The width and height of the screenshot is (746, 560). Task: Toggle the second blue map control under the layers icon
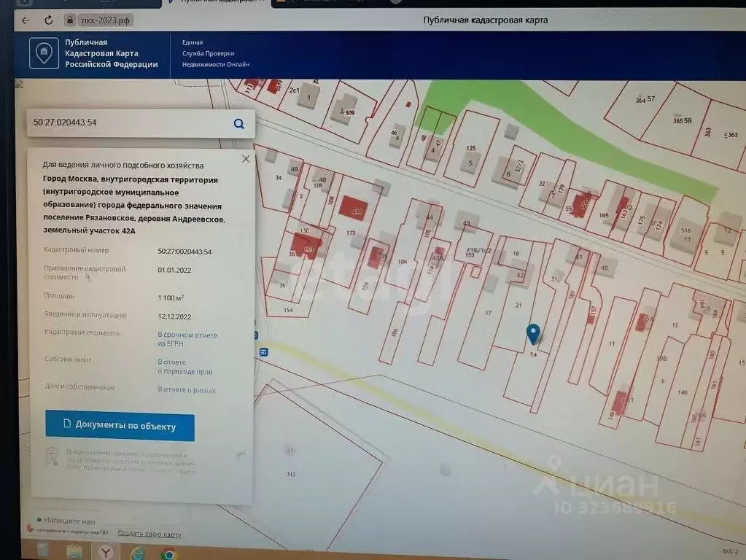tap(263, 352)
